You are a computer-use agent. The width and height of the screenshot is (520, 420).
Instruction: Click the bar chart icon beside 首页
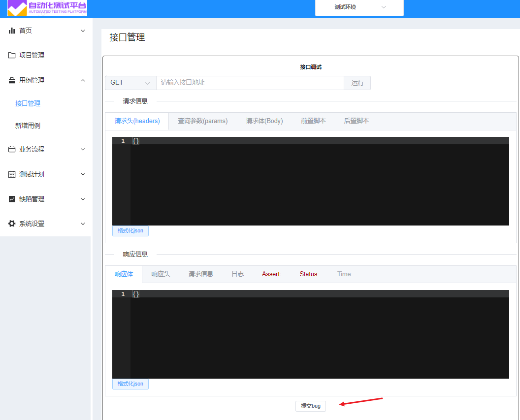tap(12, 31)
